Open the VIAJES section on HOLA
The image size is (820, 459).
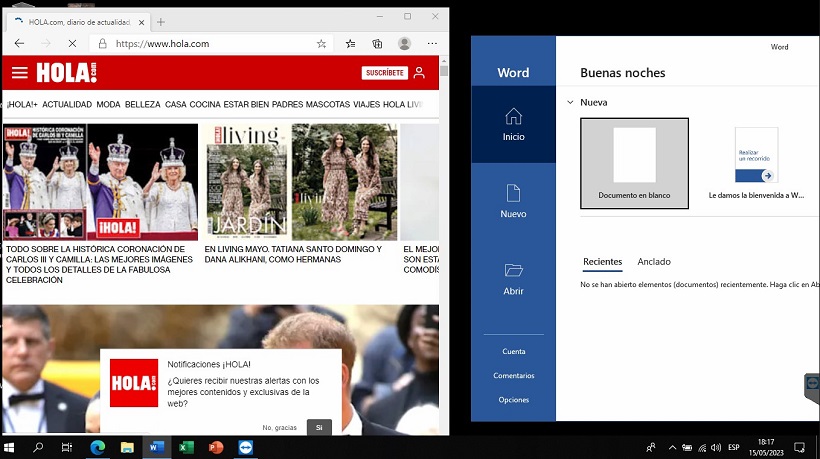367,105
